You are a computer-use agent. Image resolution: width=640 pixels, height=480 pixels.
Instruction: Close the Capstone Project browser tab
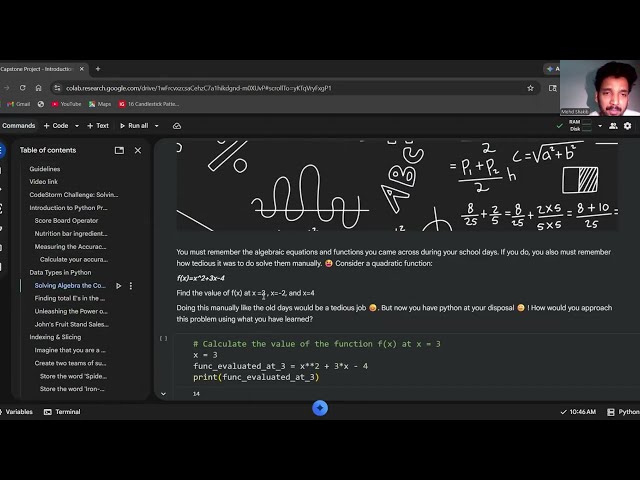pyautogui.click(x=82, y=69)
